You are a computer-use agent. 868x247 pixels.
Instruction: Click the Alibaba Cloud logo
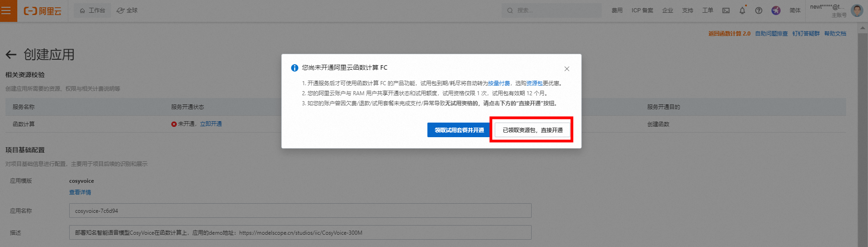pos(42,11)
